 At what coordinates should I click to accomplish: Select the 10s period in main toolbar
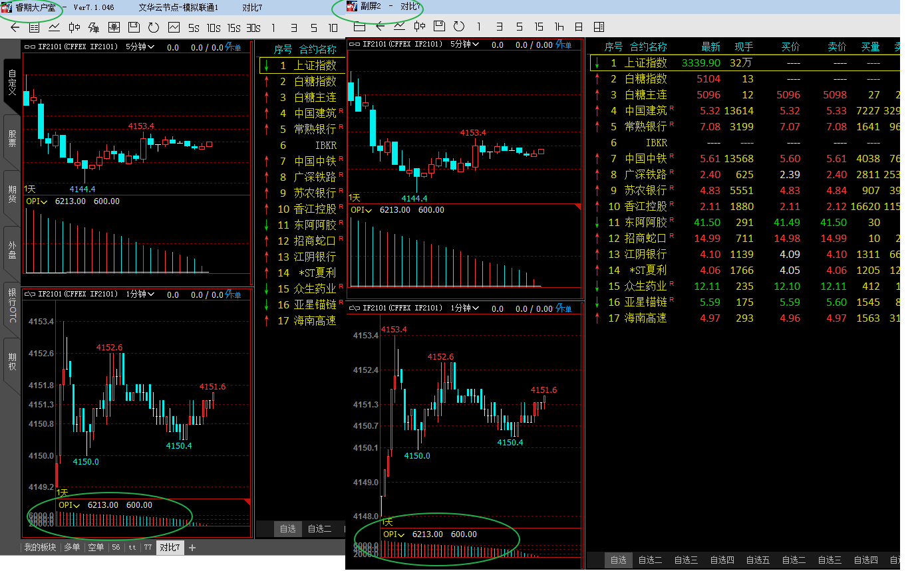(213, 28)
